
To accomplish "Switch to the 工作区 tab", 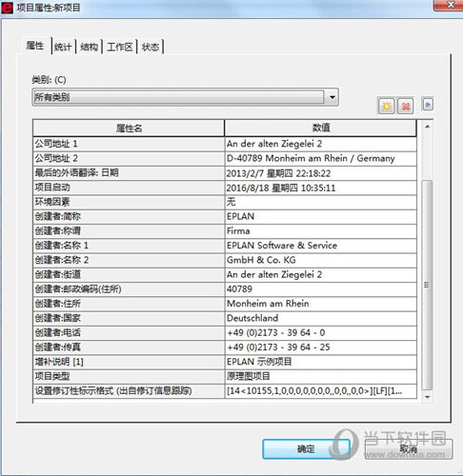I will coord(120,47).
